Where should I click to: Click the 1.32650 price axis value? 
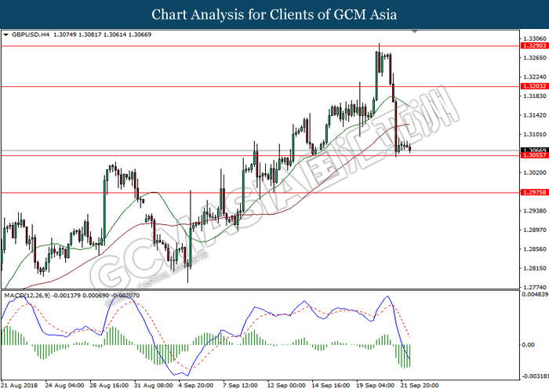pos(535,58)
